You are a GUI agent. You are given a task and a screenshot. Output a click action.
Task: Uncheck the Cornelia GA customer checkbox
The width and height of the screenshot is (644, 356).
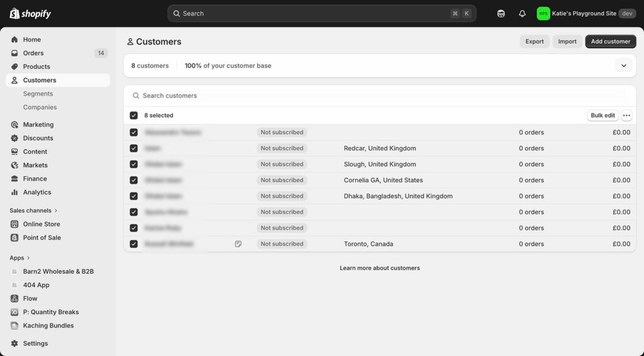click(x=133, y=181)
